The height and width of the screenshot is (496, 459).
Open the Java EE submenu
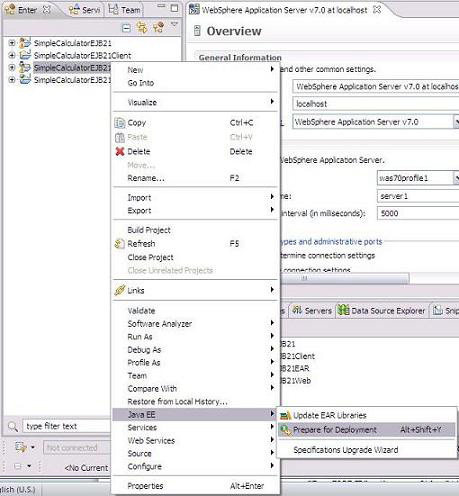196,415
